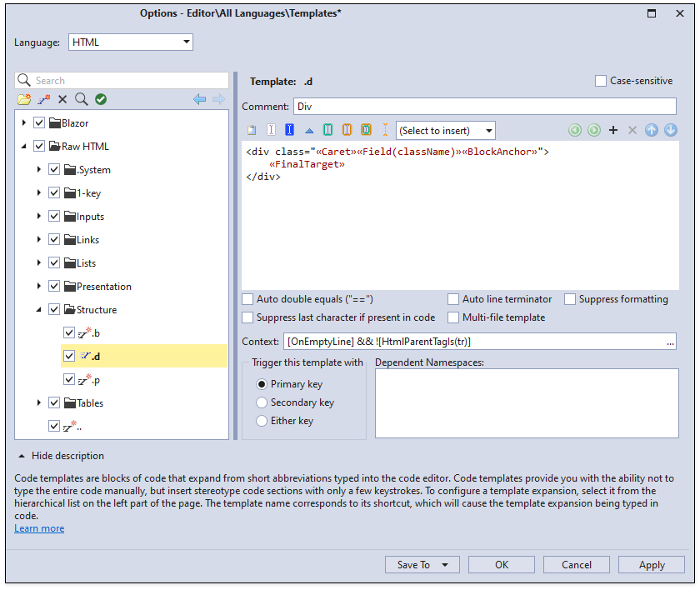Open the Language dropdown showing HTML

[130, 42]
